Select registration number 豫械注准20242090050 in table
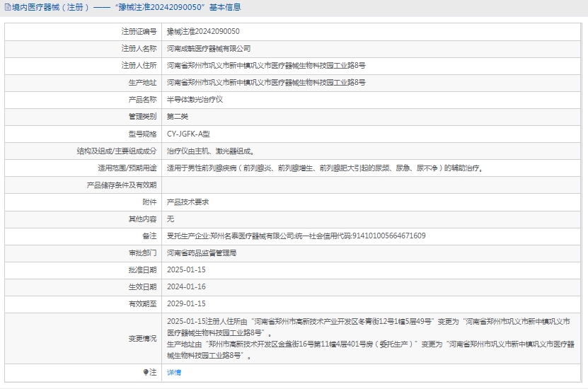Image resolution: width=588 pixels, height=389 pixels. pos(203,32)
